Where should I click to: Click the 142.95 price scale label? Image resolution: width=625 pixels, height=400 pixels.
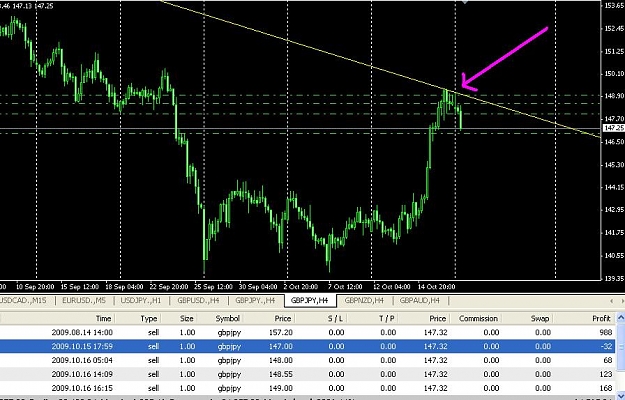pos(615,210)
